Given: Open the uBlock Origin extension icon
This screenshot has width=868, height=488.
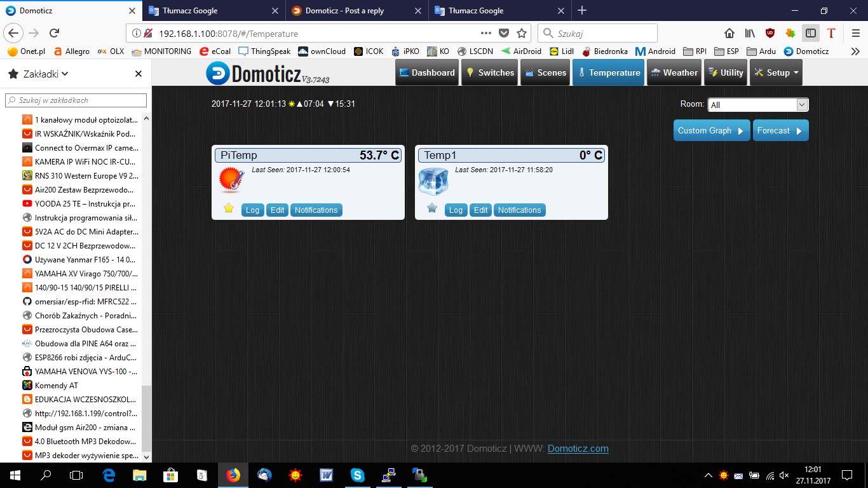Looking at the screenshot, I should pos(770,33).
